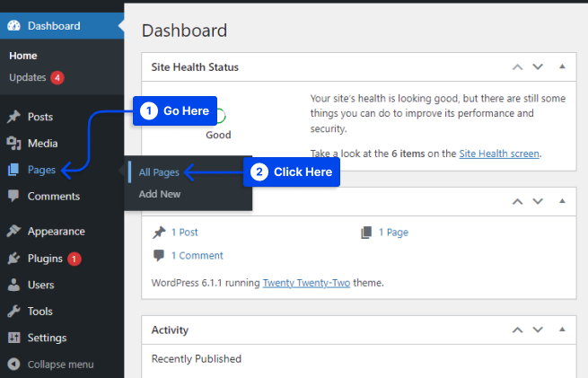Click the Tools wrench icon
Viewport: 588px width, 378px height.
coord(13,311)
